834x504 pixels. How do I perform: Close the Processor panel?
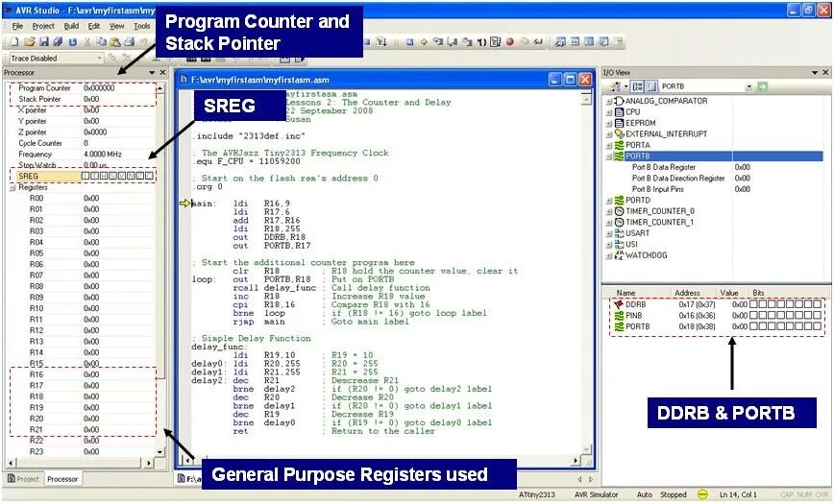click(x=162, y=72)
